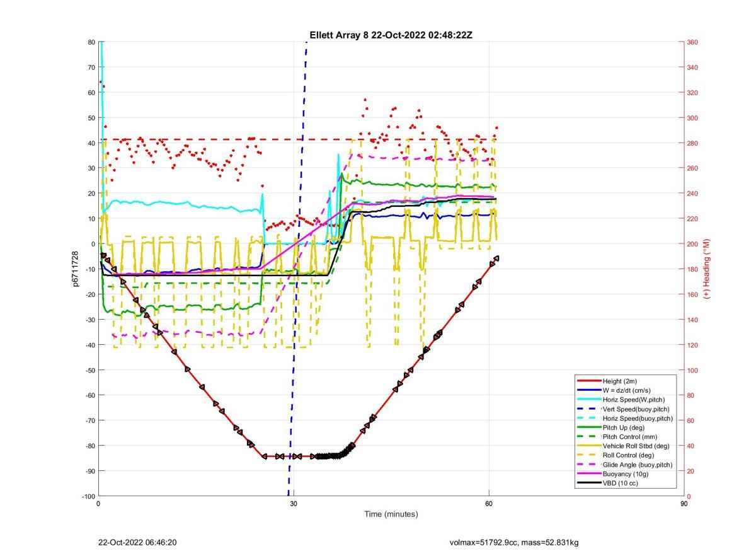Click the x-axis tick label '30'
The width and height of the screenshot is (756, 558).
point(294,504)
